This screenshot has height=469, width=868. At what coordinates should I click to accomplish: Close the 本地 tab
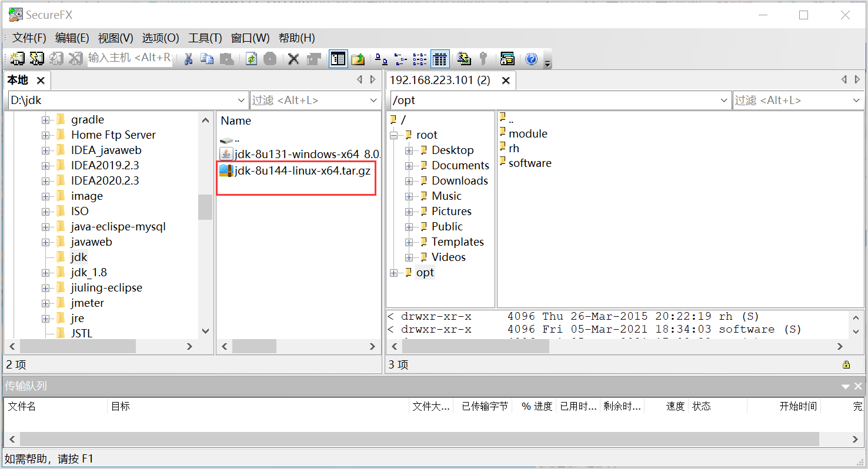(x=41, y=81)
